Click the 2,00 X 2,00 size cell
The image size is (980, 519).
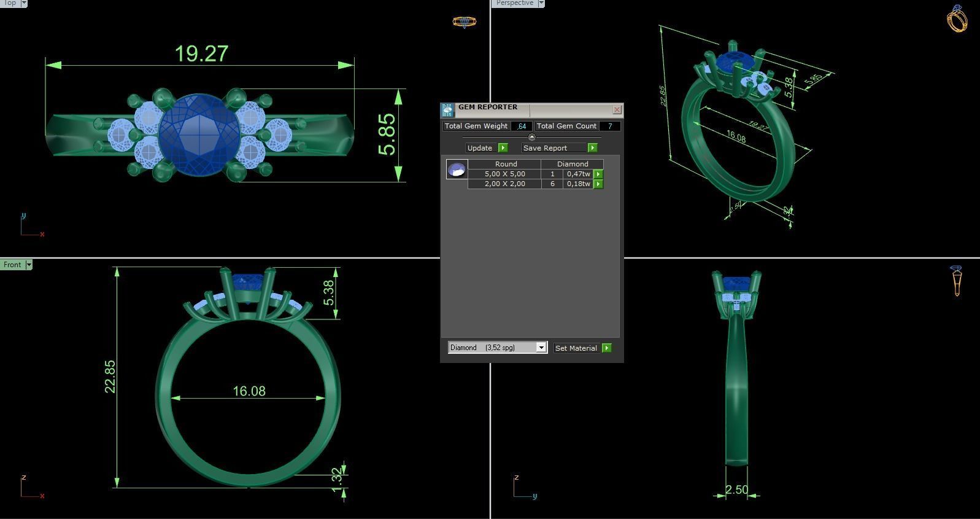pos(504,184)
